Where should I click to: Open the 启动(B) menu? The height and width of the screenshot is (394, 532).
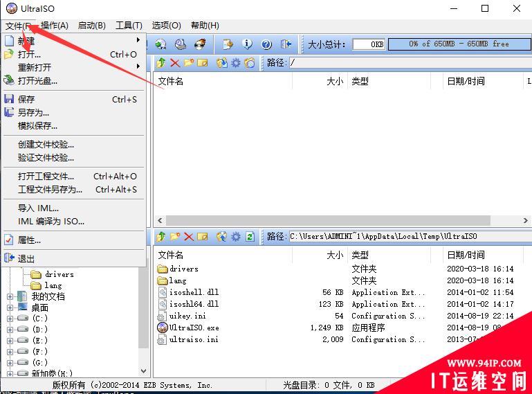point(91,26)
